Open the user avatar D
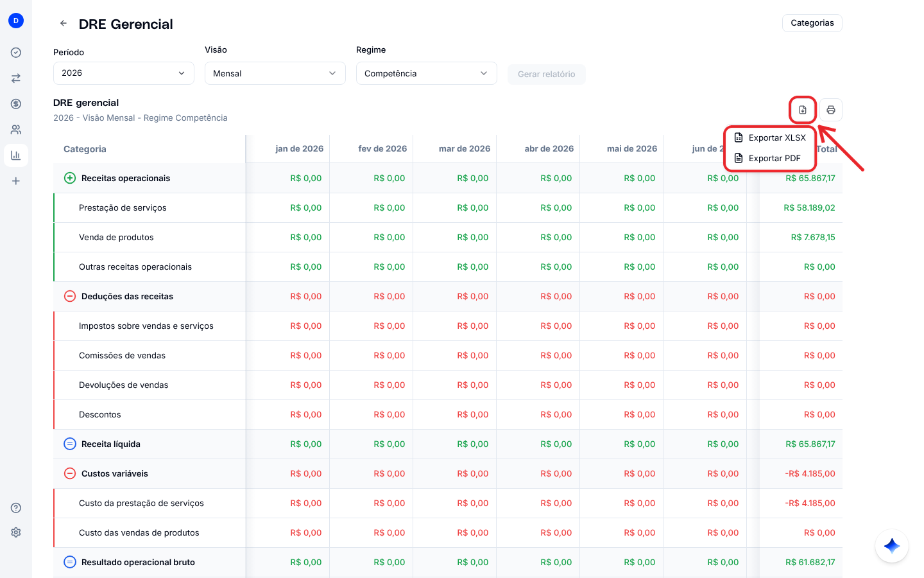This screenshot has width=924, height=578. pyautogui.click(x=16, y=21)
